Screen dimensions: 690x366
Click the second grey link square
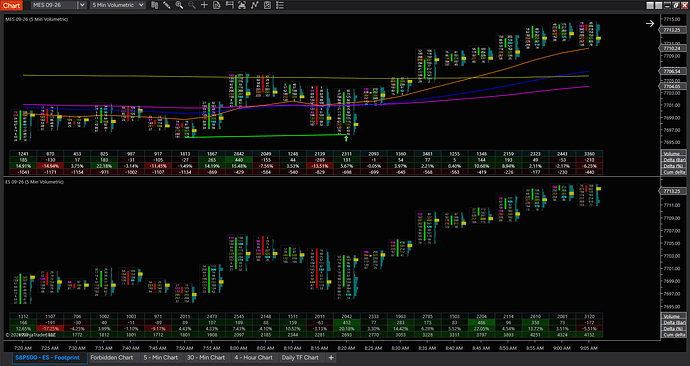tap(659, 5)
